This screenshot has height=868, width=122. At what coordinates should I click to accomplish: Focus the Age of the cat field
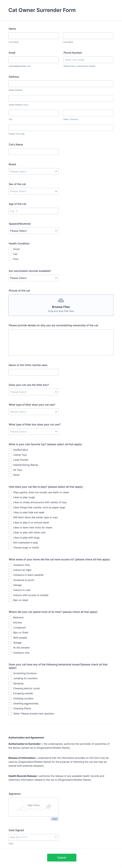coord(33,211)
